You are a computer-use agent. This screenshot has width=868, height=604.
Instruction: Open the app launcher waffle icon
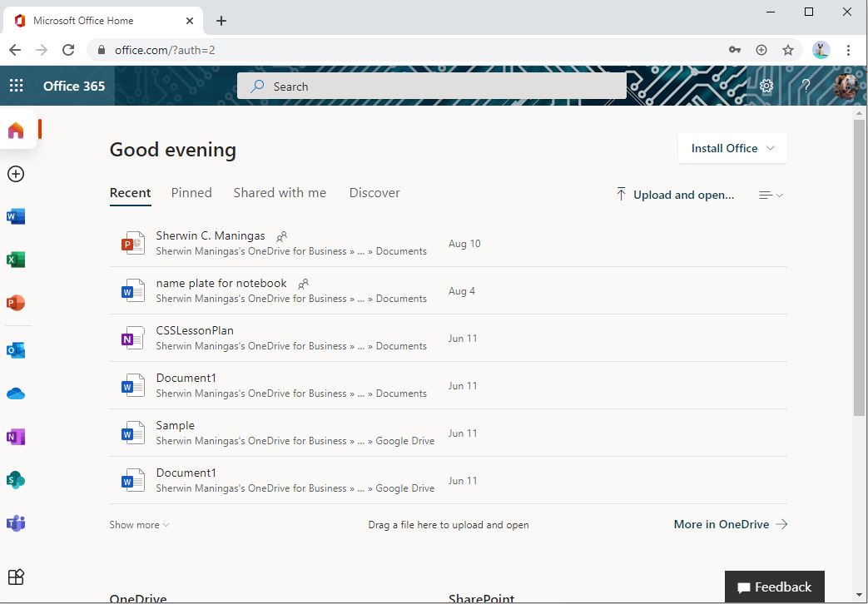click(16, 86)
